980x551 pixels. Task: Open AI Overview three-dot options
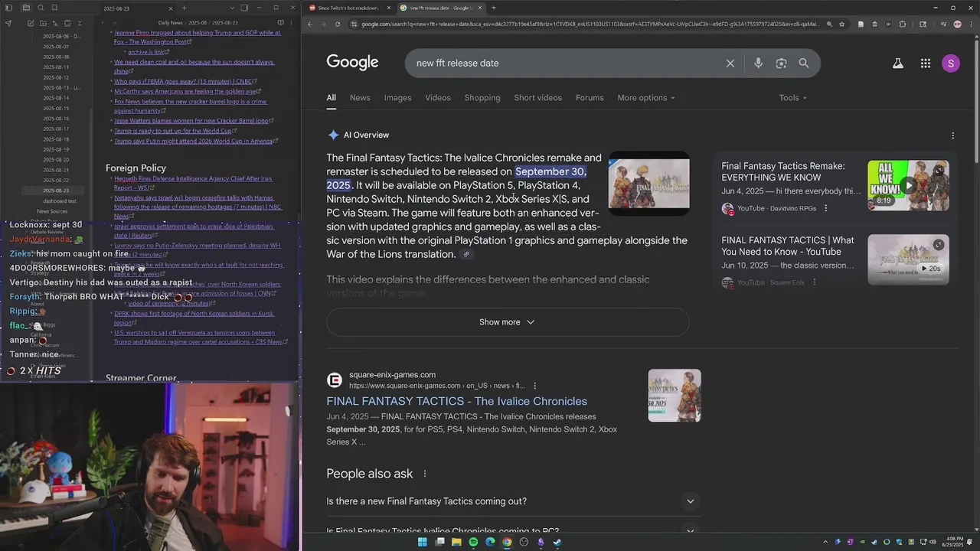[x=952, y=135]
